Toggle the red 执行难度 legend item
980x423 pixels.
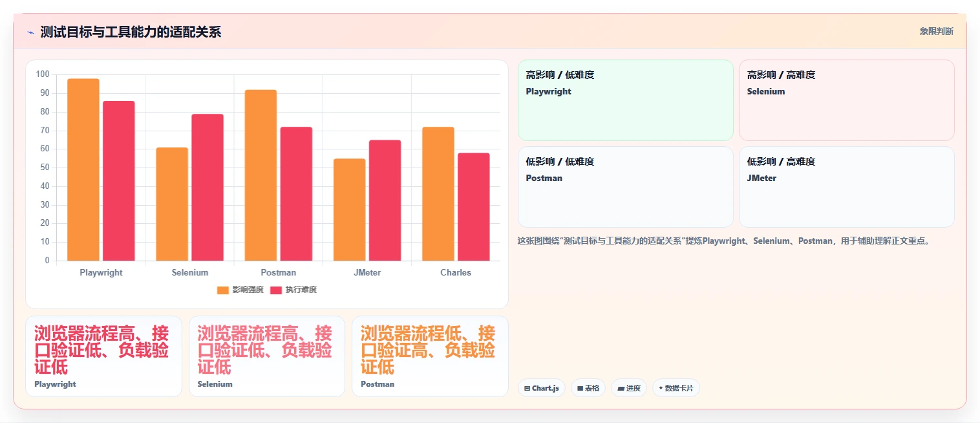tap(293, 290)
